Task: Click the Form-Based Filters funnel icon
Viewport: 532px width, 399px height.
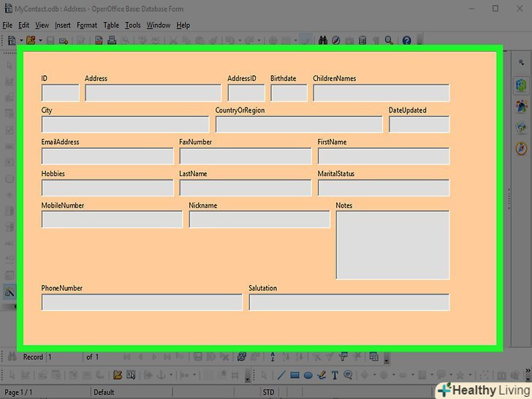Action: pyautogui.click(x=343, y=357)
